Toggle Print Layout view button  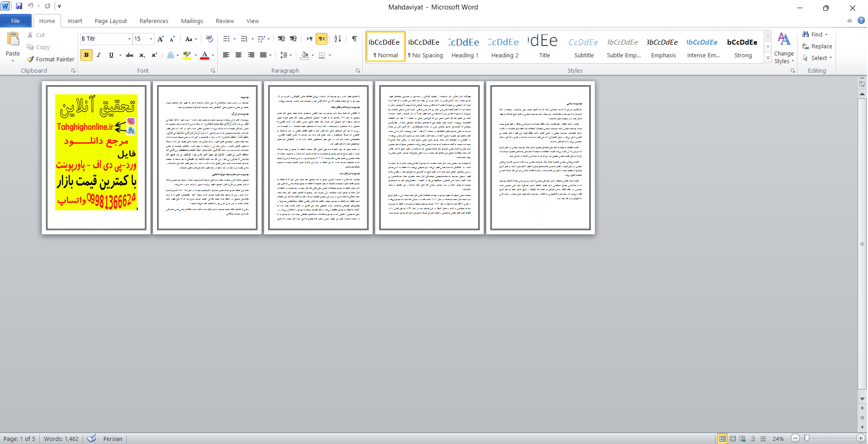tap(722, 439)
